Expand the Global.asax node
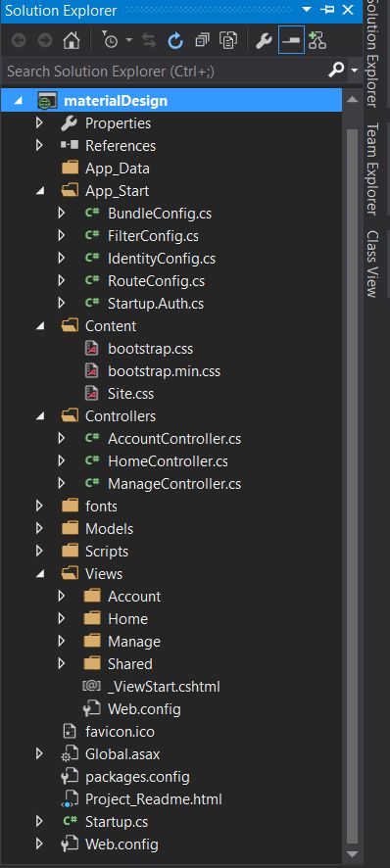 point(39,754)
